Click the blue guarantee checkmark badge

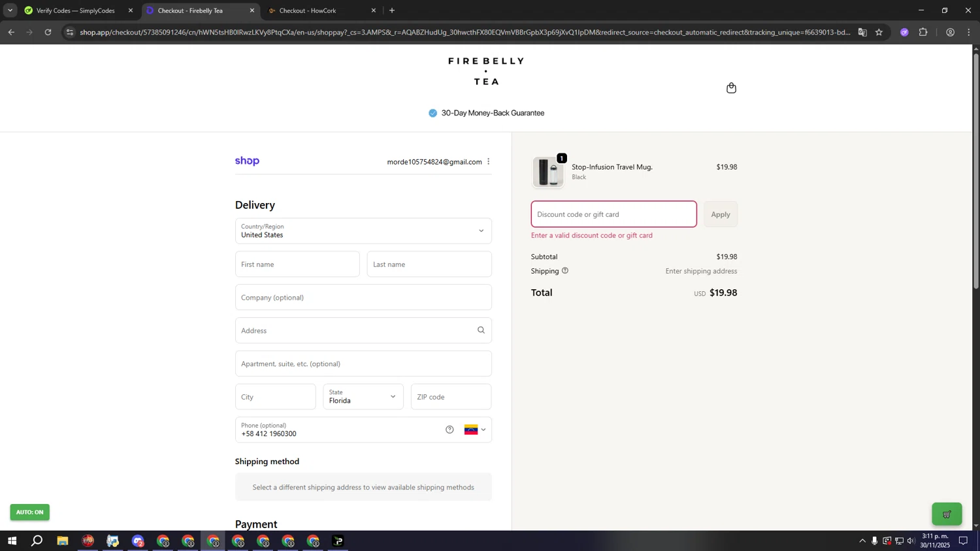click(433, 113)
